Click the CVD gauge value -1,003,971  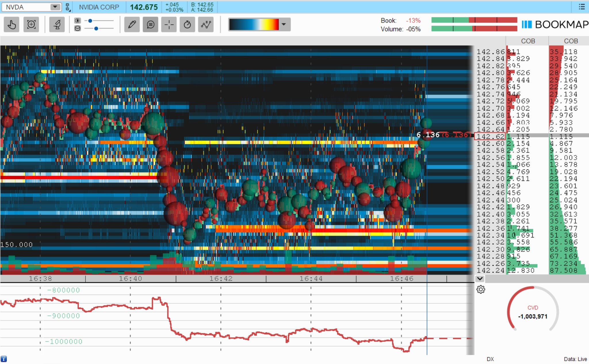(x=532, y=316)
